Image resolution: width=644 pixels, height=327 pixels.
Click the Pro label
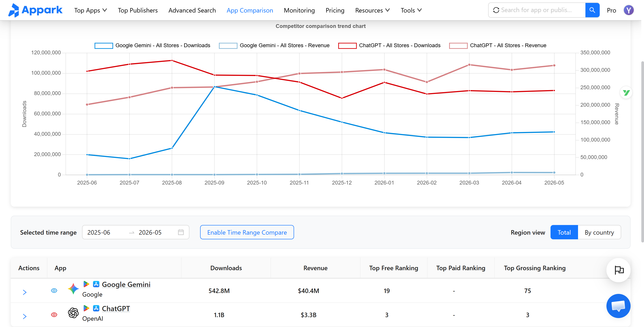click(611, 10)
